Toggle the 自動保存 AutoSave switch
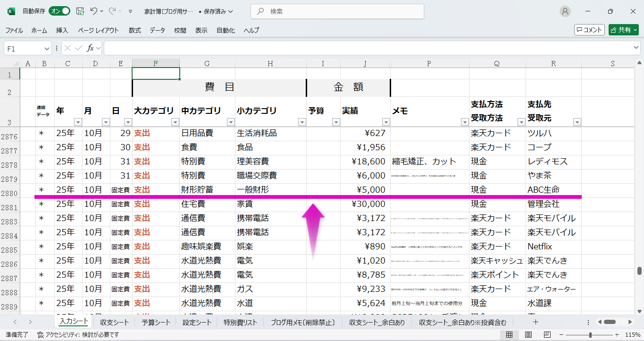 pos(59,11)
